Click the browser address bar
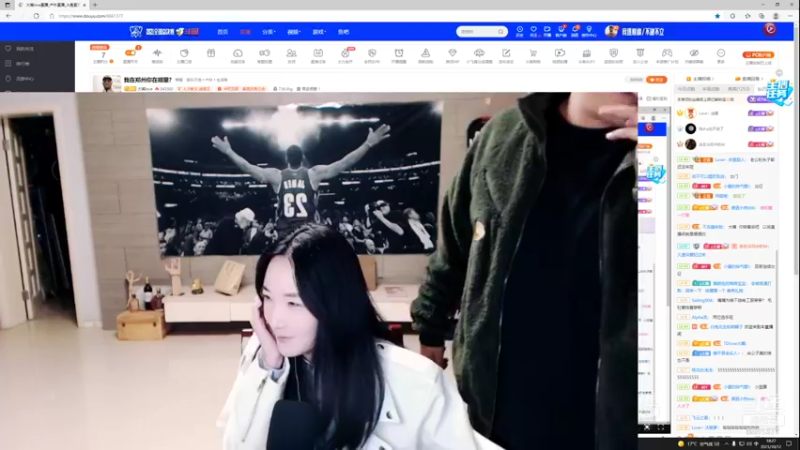Viewport: 800px width, 450px height. click(x=383, y=16)
